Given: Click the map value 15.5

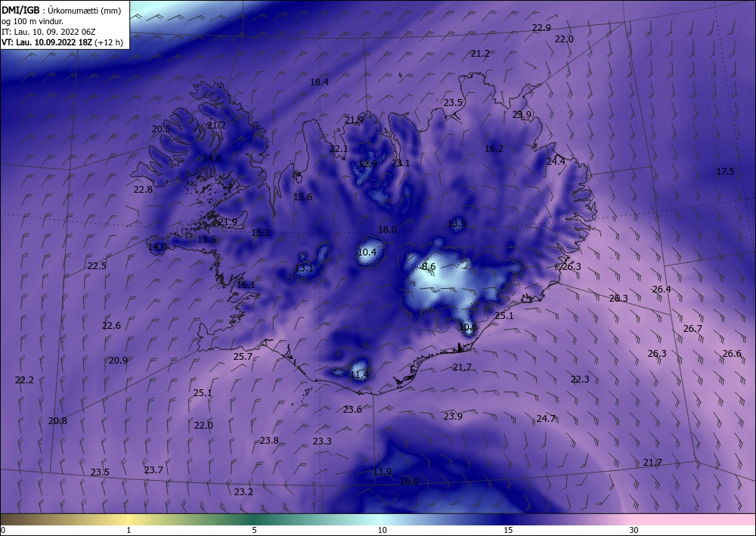Looking at the screenshot, I should click(x=207, y=239).
